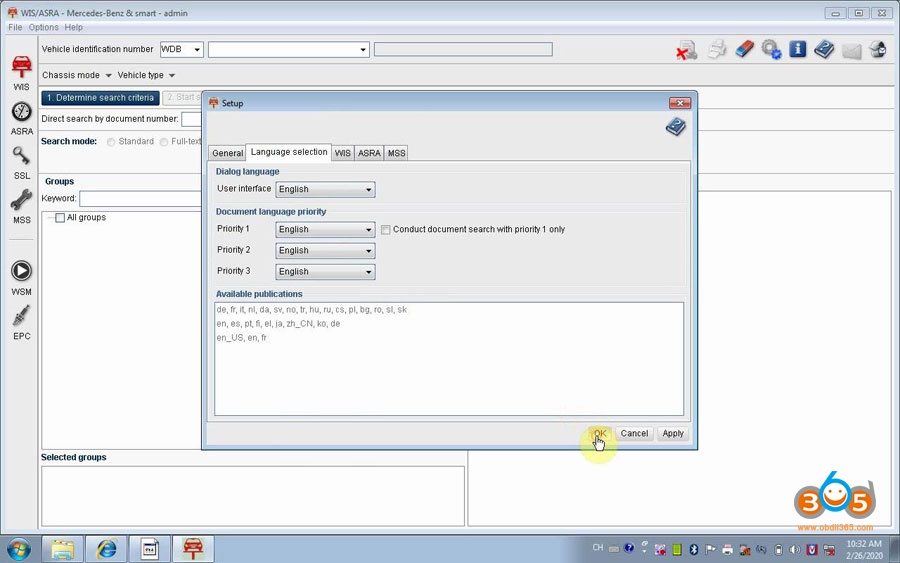This screenshot has width=900, height=563.
Task: Open the WIS module in sidebar
Action: click(21, 72)
